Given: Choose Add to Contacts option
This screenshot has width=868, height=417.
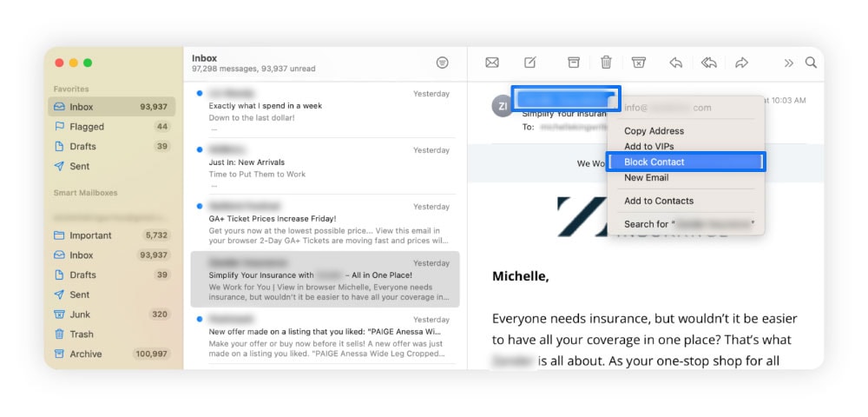Looking at the screenshot, I should tap(658, 201).
